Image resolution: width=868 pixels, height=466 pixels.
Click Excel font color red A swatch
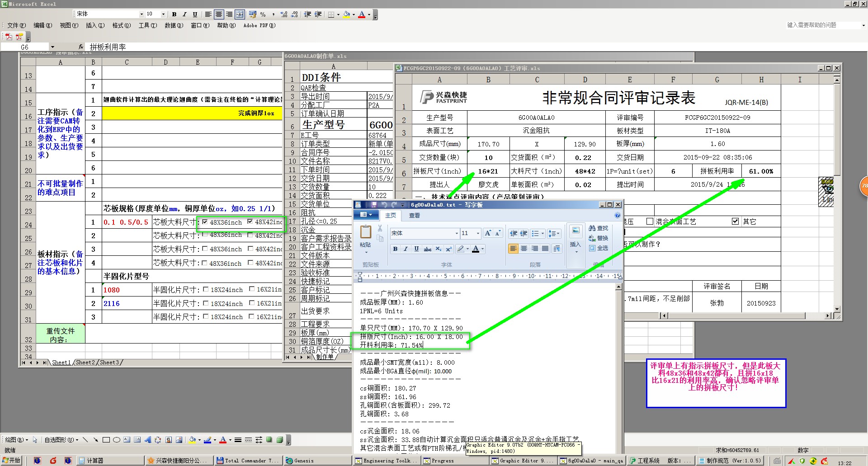point(362,14)
